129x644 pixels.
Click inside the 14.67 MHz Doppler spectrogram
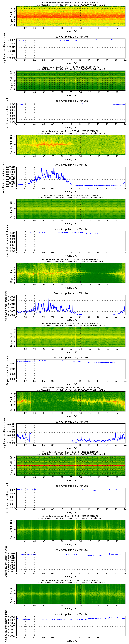(71, 401)
